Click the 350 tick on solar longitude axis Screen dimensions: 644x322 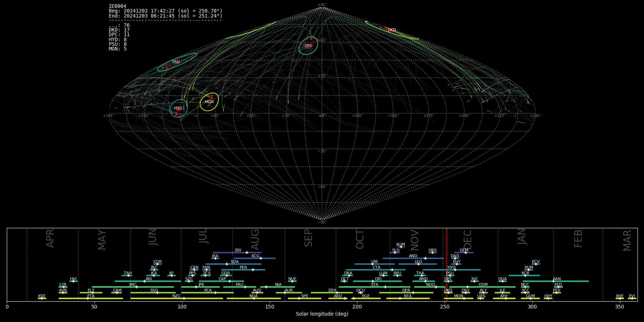[x=620, y=307]
